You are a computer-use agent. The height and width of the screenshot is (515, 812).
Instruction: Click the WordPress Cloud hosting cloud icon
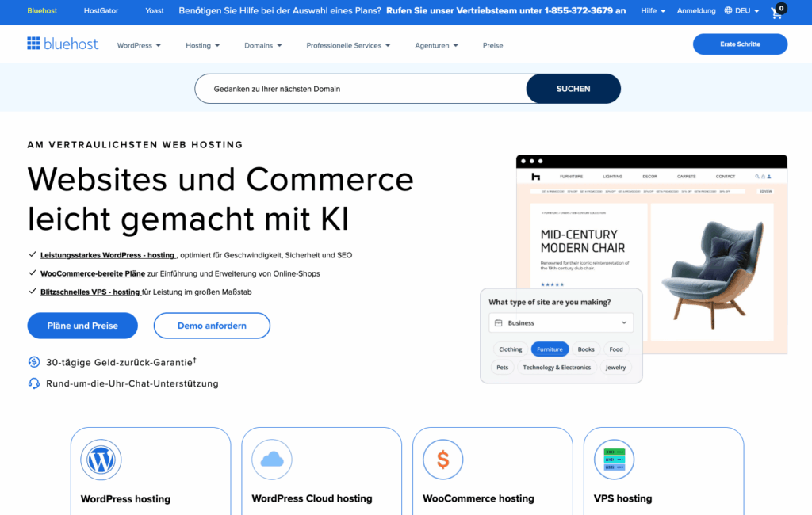pos(271,459)
